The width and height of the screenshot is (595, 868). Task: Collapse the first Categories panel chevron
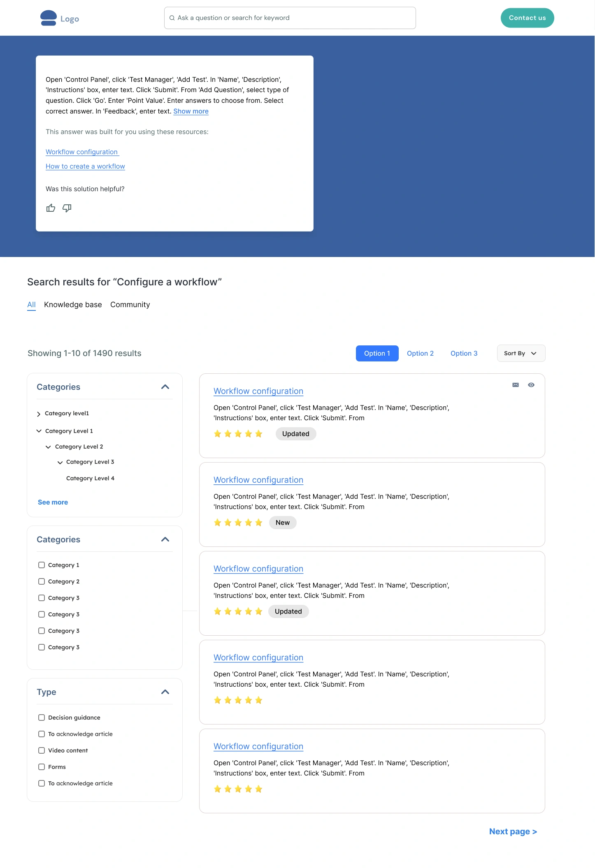click(165, 387)
